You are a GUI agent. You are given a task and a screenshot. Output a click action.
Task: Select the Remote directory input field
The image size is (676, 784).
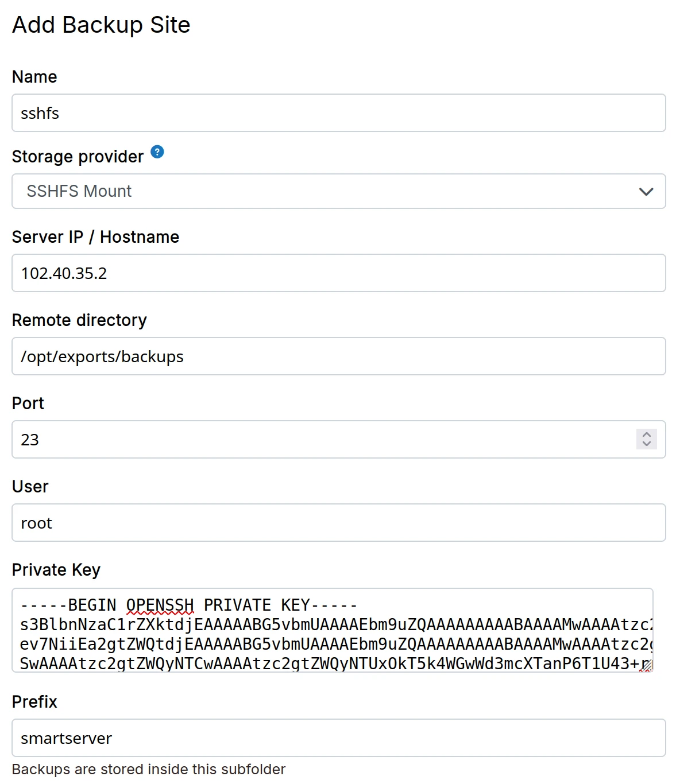[338, 356]
